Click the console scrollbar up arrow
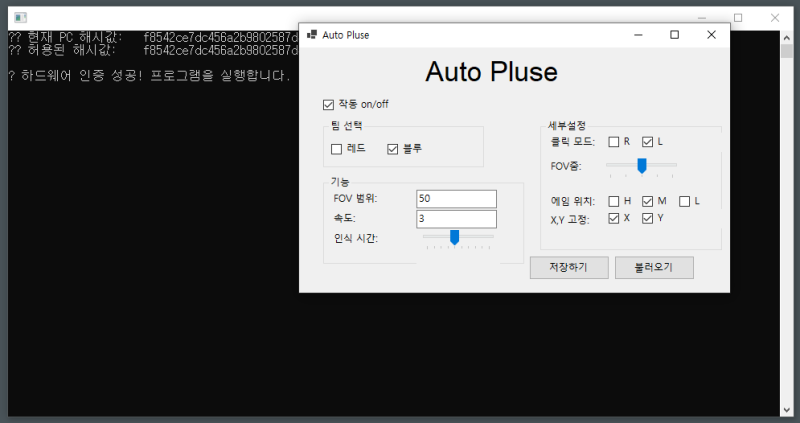Screen dimensions: 800x423 786,37
